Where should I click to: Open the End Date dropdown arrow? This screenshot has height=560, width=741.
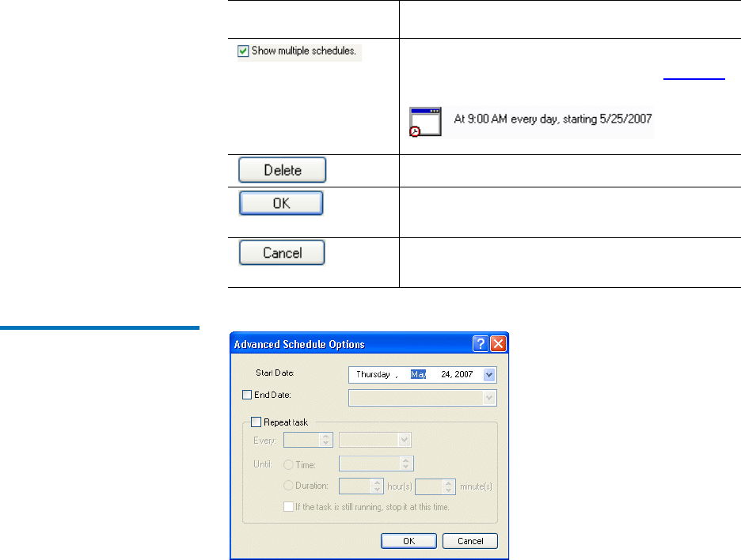click(x=489, y=398)
